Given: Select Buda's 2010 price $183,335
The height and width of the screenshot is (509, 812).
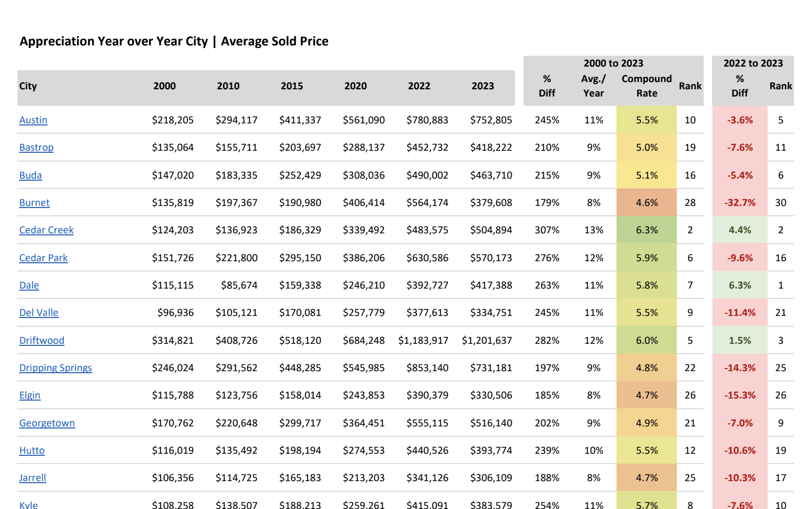Looking at the screenshot, I should click(x=236, y=176).
